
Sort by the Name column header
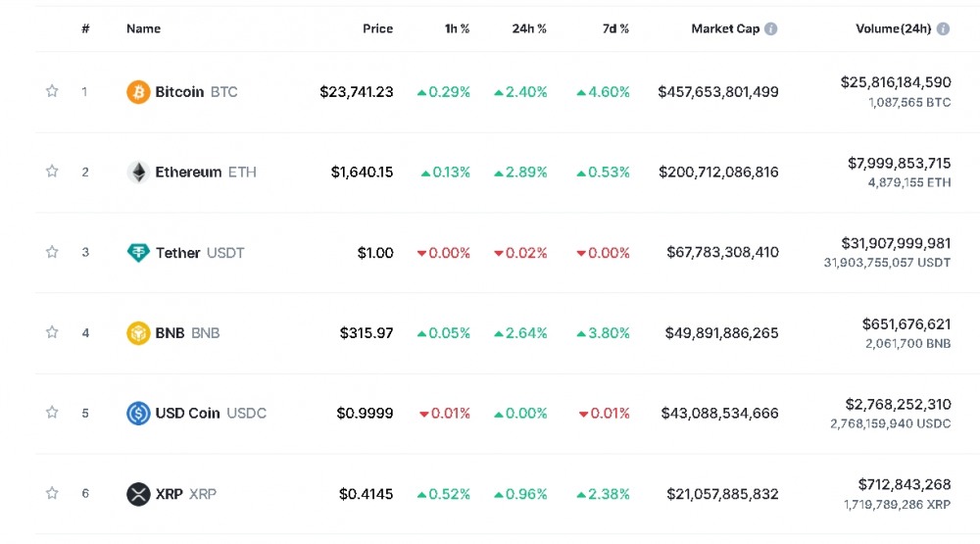[x=143, y=28]
